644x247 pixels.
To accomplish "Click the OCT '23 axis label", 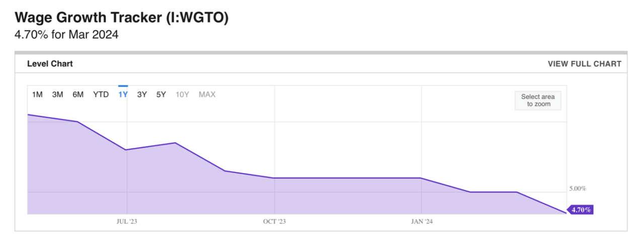I will pos(275,221).
